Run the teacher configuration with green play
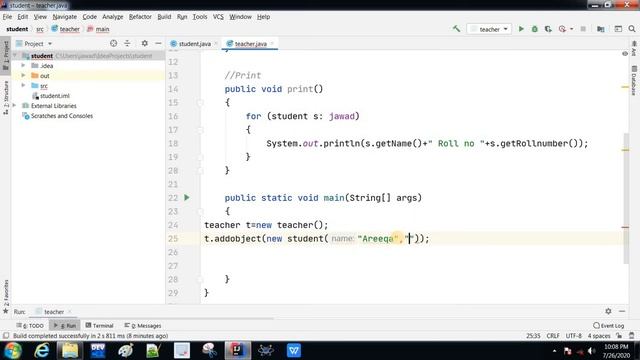The image size is (640, 360). pos(521,29)
